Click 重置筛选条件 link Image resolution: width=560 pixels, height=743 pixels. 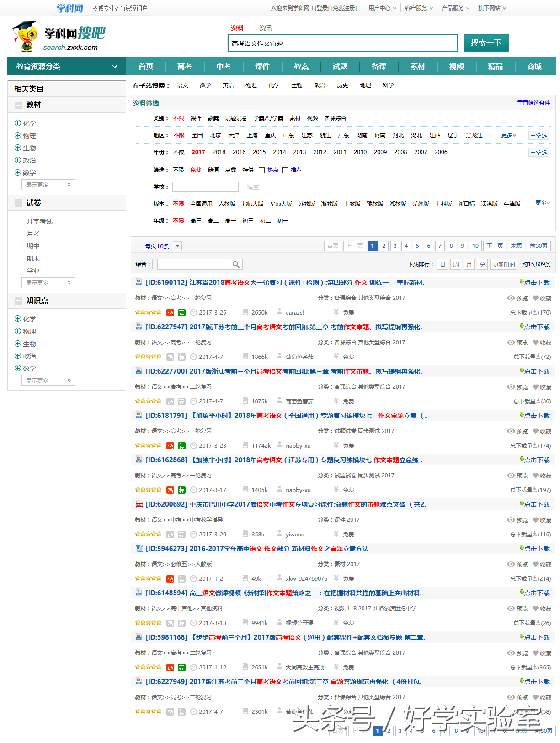[x=533, y=103]
